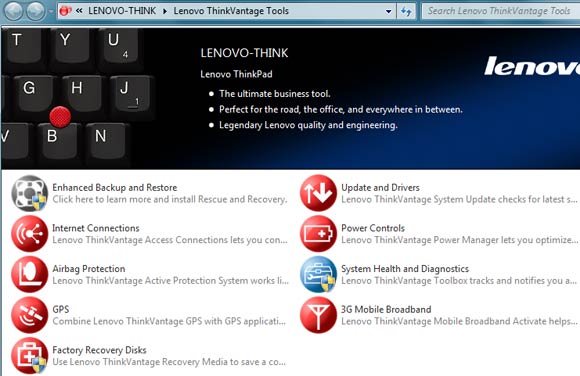The height and width of the screenshot is (376, 580).
Task: Click the ThinkVantage Access Connections description text
Action: click(170, 240)
